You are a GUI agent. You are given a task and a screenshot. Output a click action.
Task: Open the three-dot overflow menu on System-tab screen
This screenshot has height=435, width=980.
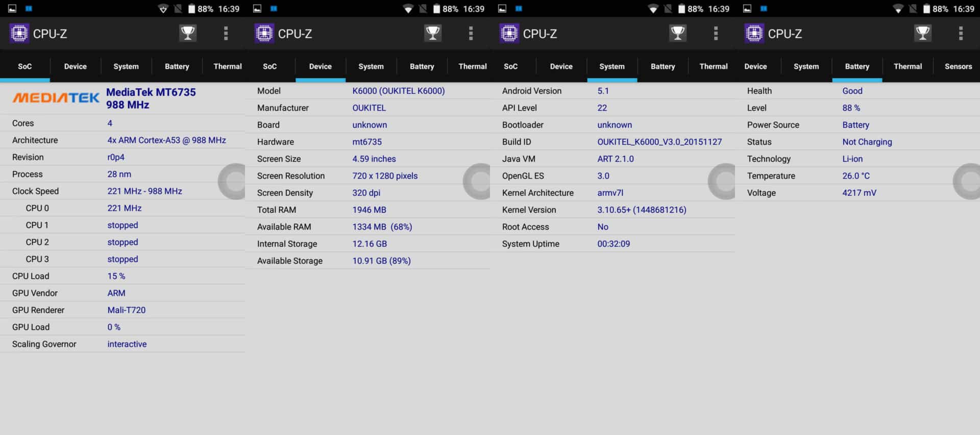(x=716, y=34)
